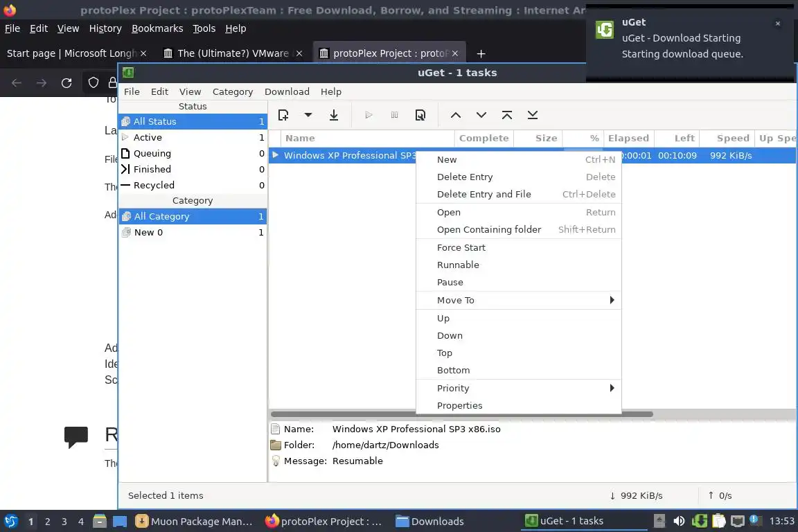Open Firefox's new tab plus button

coord(481,53)
